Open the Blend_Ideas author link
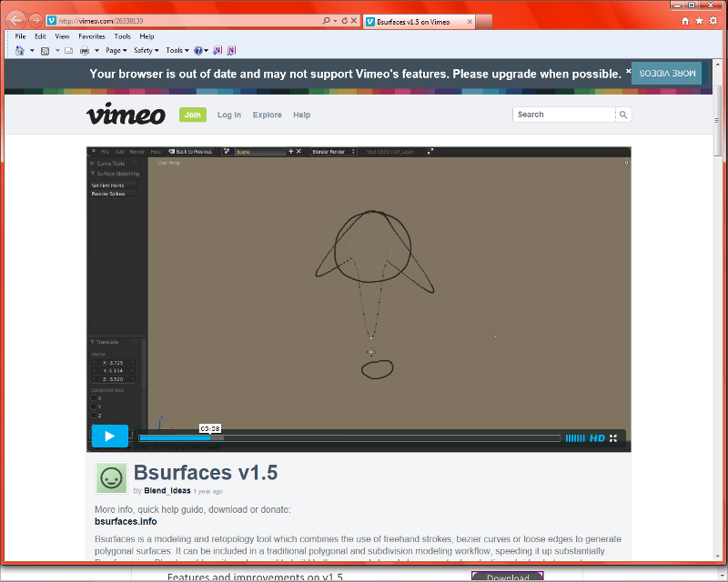 [167, 490]
